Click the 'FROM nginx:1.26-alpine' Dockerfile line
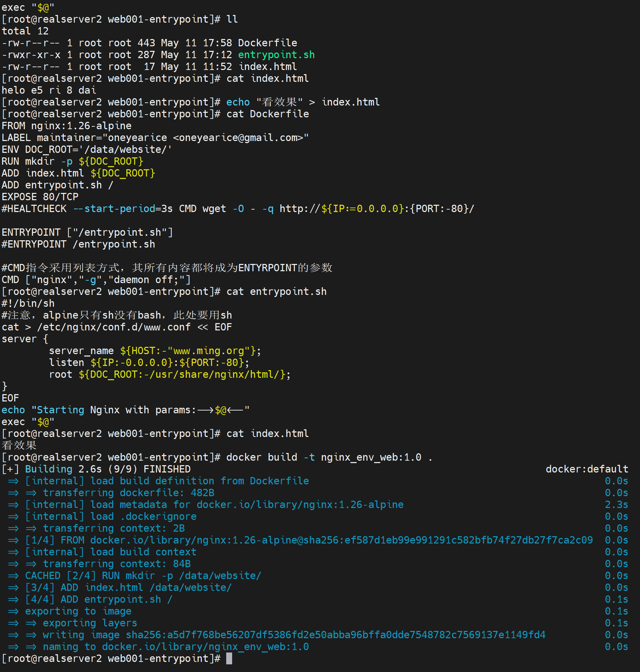Screen dimensions: 640x672 [x=66, y=126]
